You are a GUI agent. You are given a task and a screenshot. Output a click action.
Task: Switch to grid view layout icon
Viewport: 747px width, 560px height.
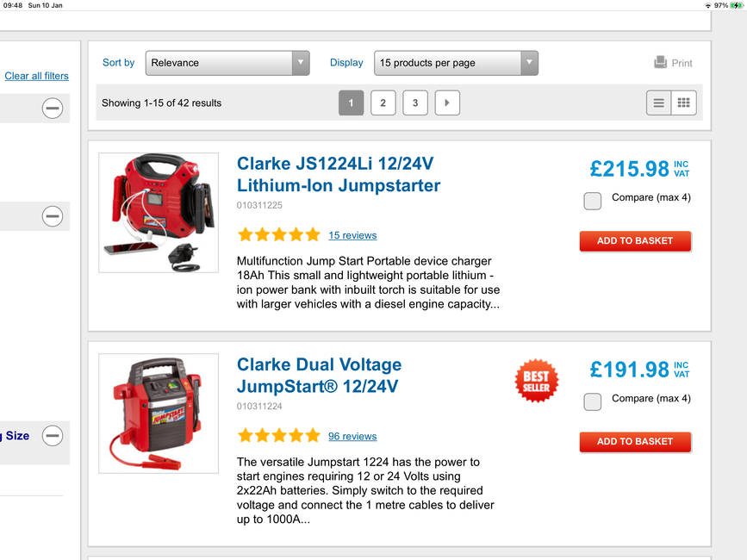pos(683,103)
